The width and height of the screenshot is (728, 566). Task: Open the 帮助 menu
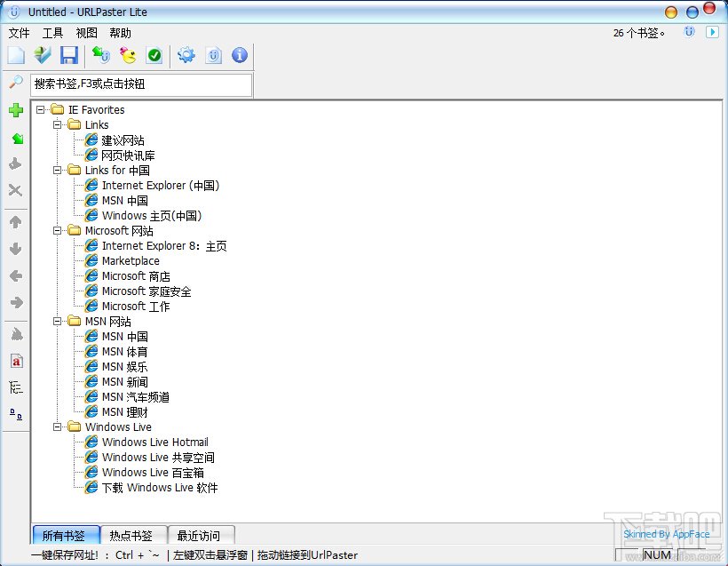(x=120, y=33)
